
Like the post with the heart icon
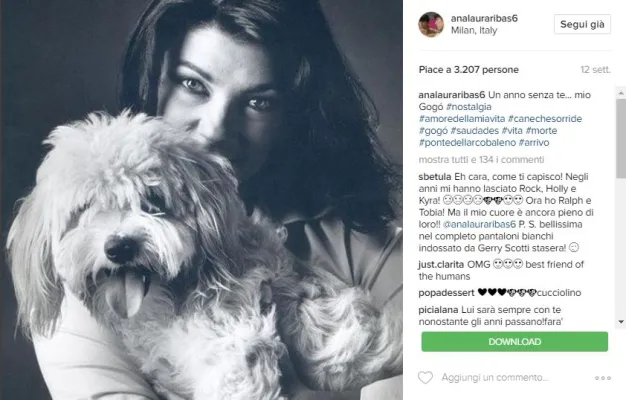[425, 377]
